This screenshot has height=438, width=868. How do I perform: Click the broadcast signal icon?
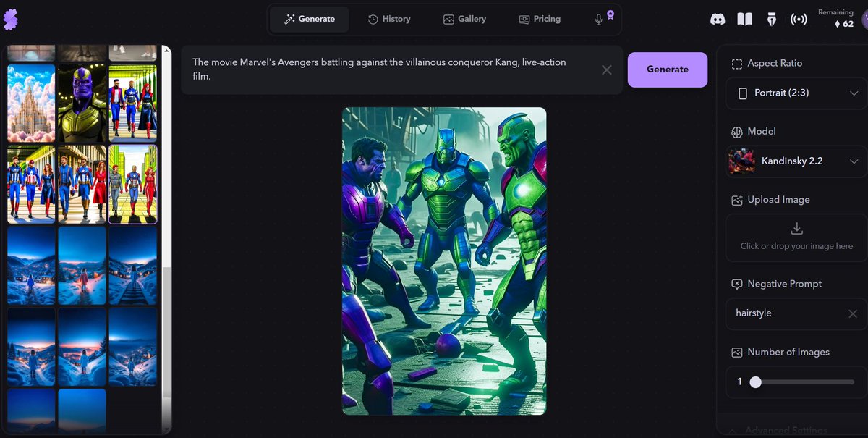point(798,20)
